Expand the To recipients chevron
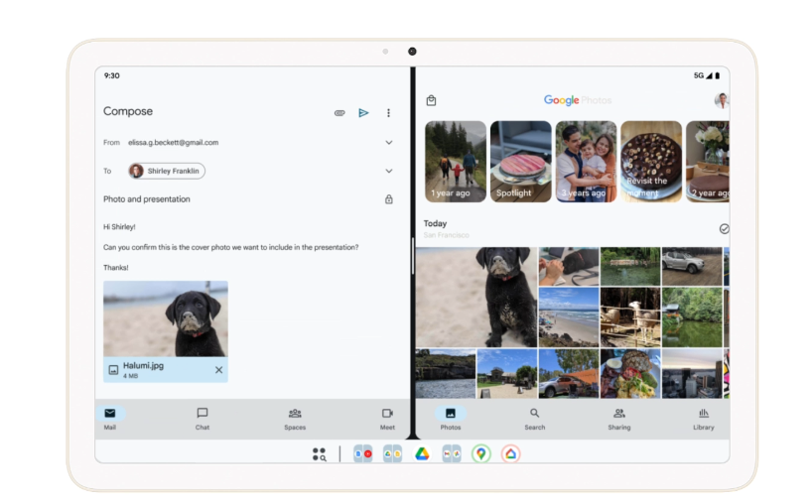 pos(388,171)
